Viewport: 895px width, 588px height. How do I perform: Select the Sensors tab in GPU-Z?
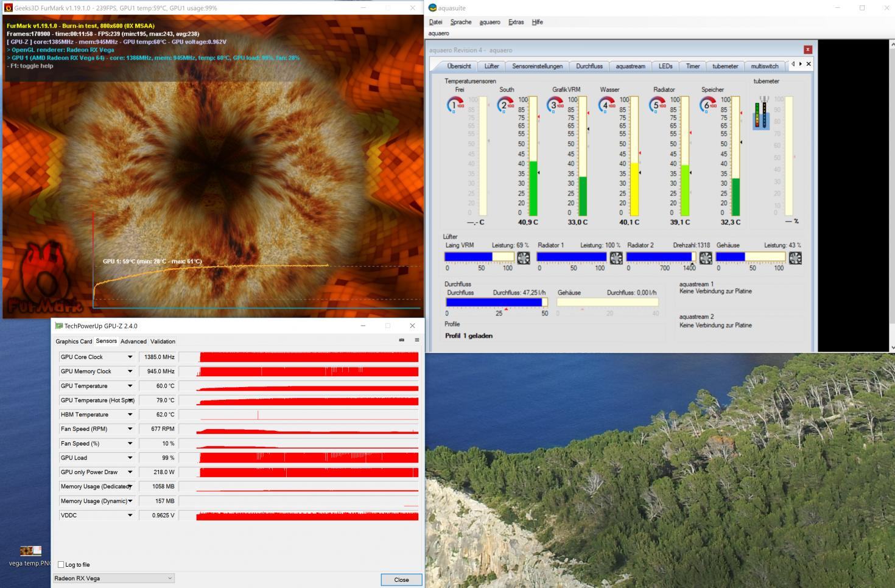coord(107,341)
